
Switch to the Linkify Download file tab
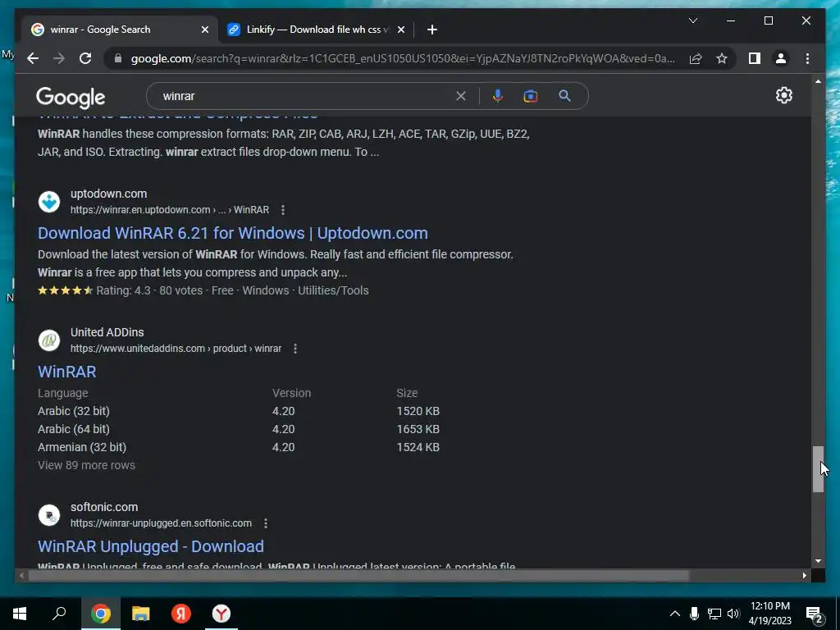coord(316,30)
